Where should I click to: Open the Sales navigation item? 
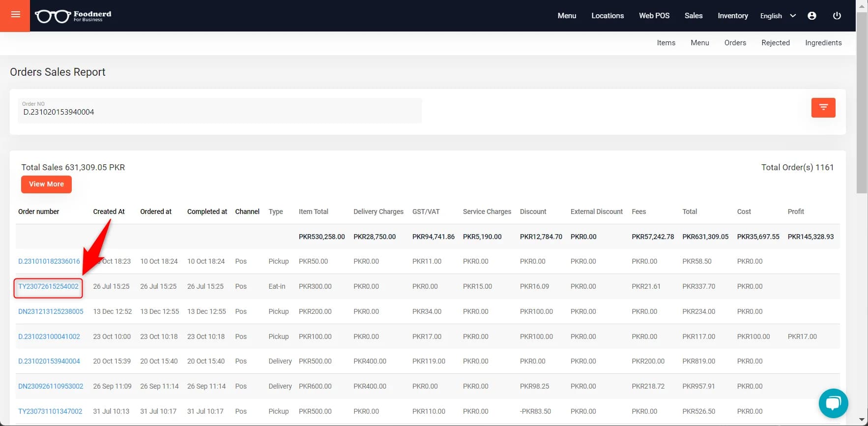694,16
